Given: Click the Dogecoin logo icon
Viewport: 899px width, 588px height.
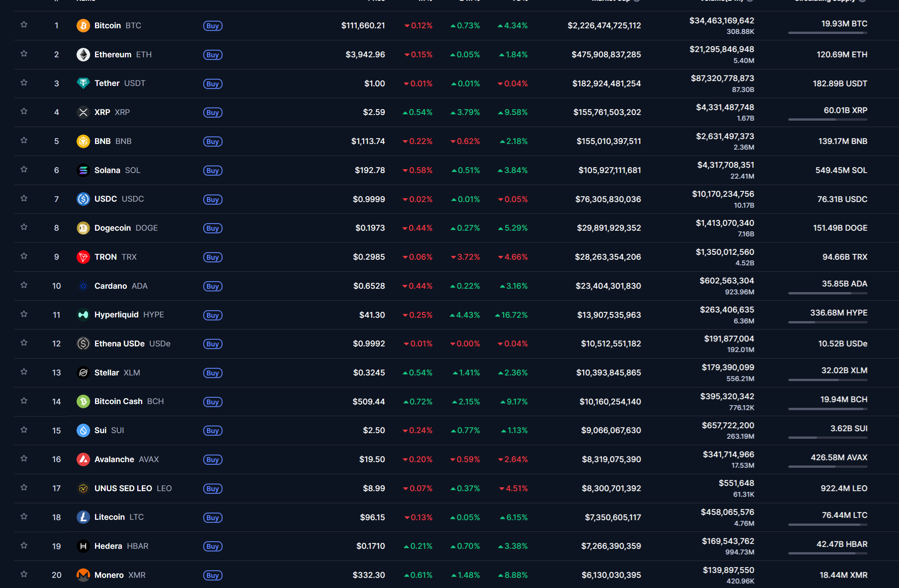Looking at the screenshot, I should [x=83, y=228].
